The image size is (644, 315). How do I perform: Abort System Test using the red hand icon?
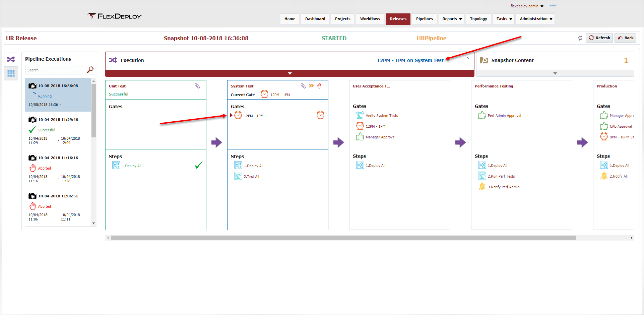(320, 86)
